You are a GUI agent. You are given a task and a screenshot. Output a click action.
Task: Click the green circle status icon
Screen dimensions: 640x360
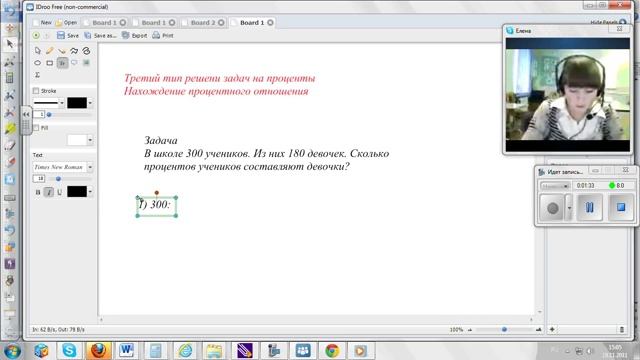point(36,36)
